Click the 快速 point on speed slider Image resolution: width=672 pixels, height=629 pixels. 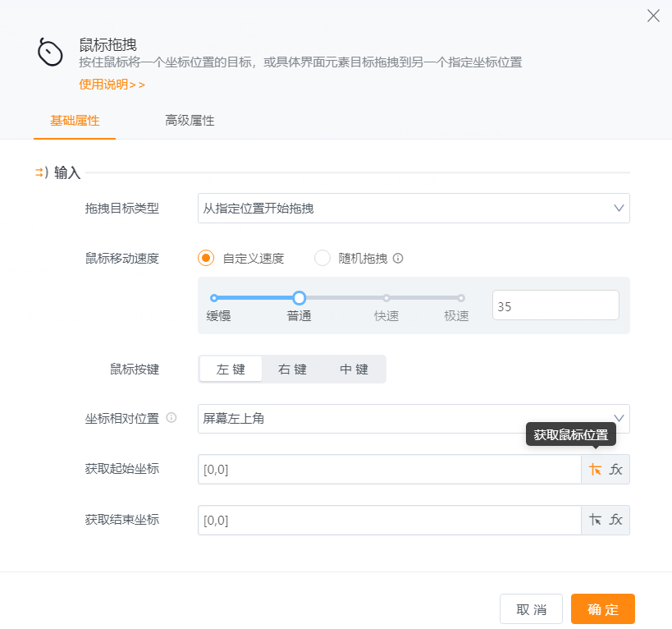[x=386, y=298]
